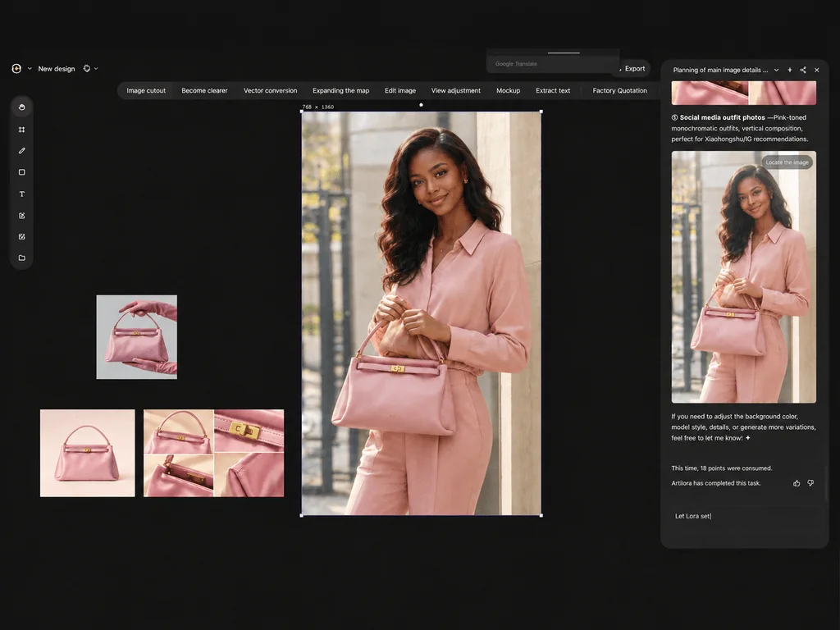Select the pencil draw tool
This screenshot has height=630, width=840.
21,151
